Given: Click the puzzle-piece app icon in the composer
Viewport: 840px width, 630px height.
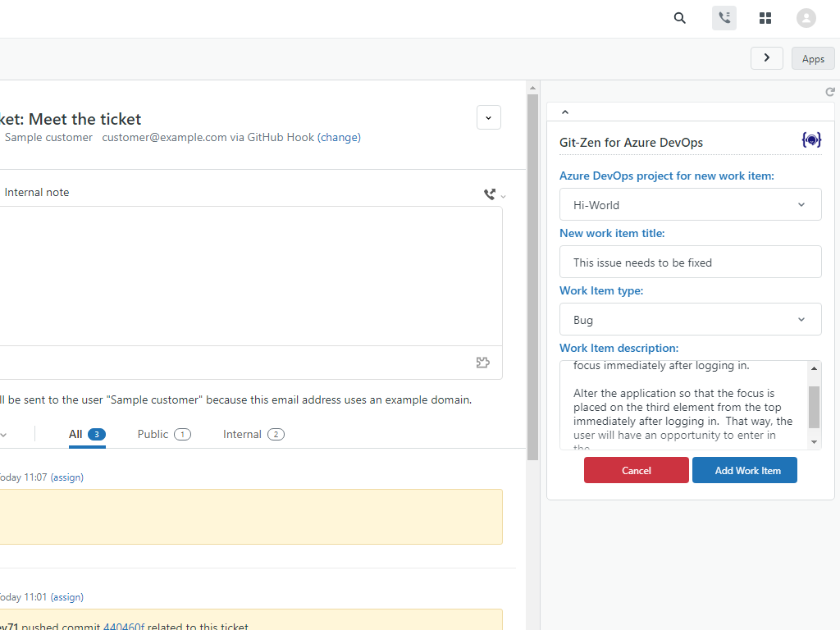Looking at the screenshot, I should tap(482, 363).
